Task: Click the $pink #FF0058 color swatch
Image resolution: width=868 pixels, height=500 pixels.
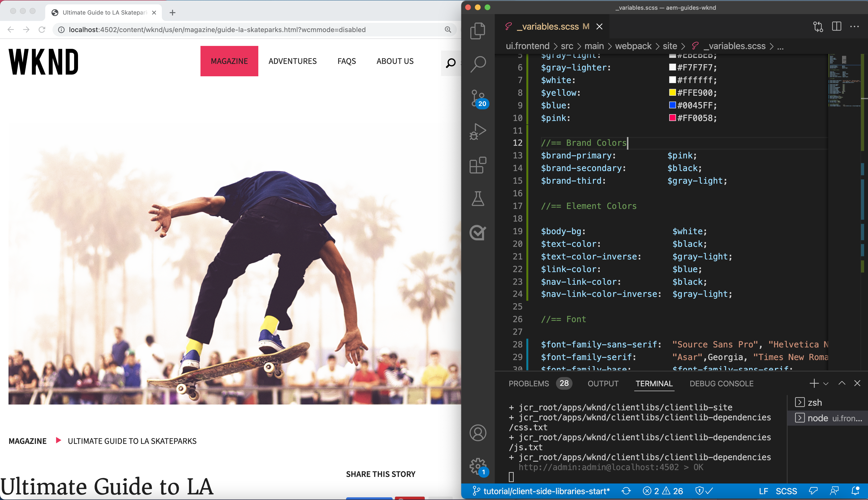Action: [672, 118]
